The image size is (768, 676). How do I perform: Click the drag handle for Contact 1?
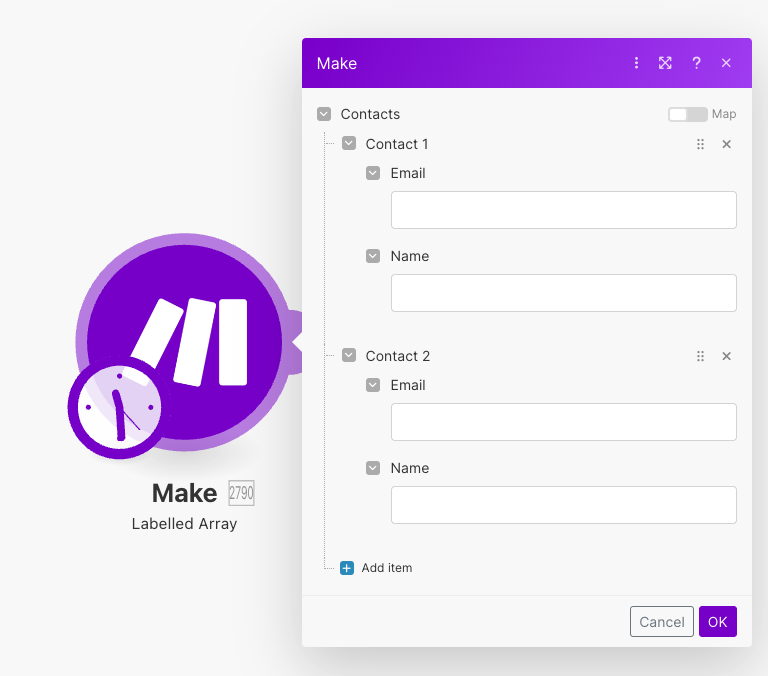point(700,144)
